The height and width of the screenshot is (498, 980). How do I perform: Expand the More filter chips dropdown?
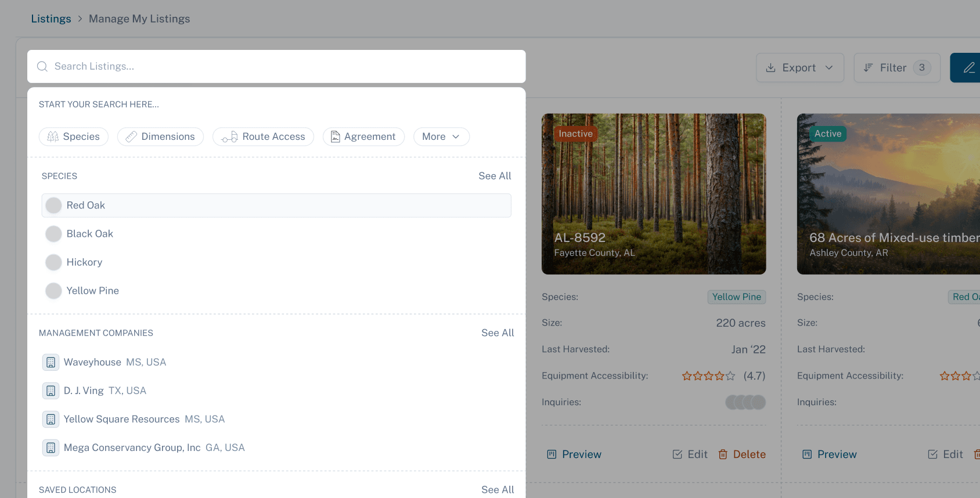point(441,137)
